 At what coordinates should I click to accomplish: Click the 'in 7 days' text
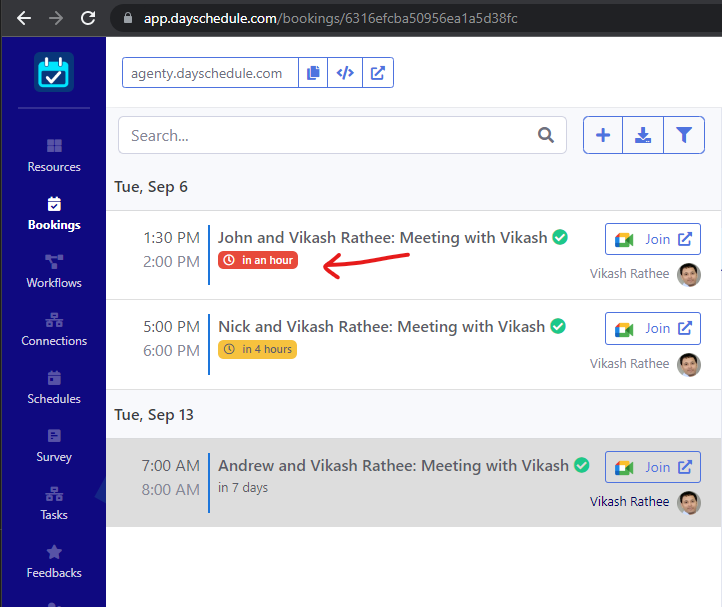(243, 487)
